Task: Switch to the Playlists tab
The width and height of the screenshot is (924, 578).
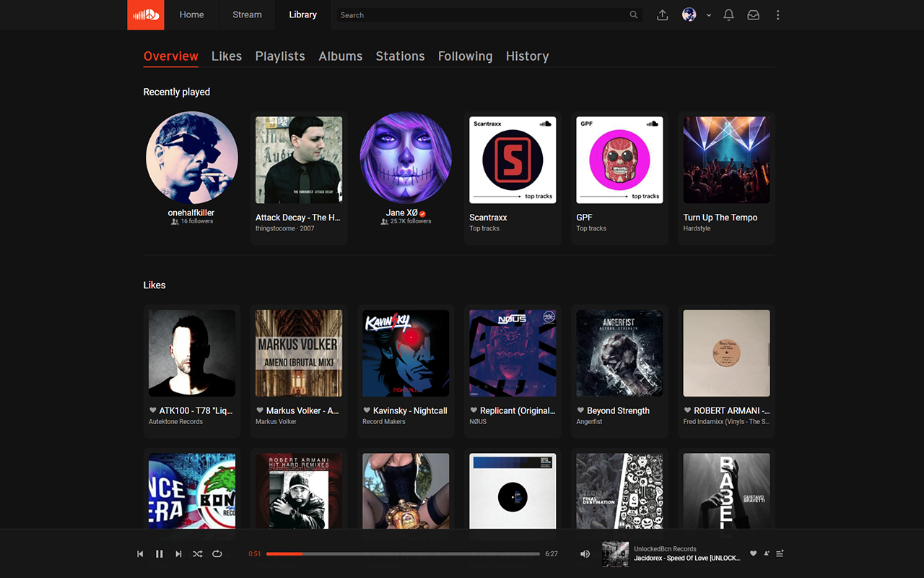Action: (x=280, y=56)
